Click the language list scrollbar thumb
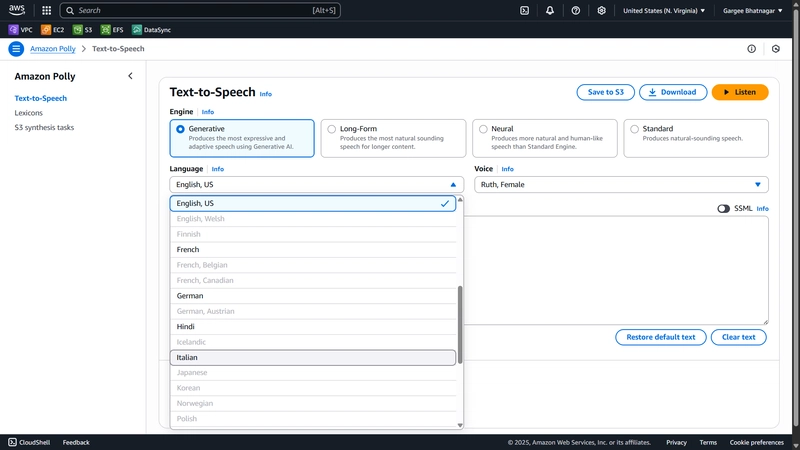The image size is (800, 450). (x=460, y=324)
